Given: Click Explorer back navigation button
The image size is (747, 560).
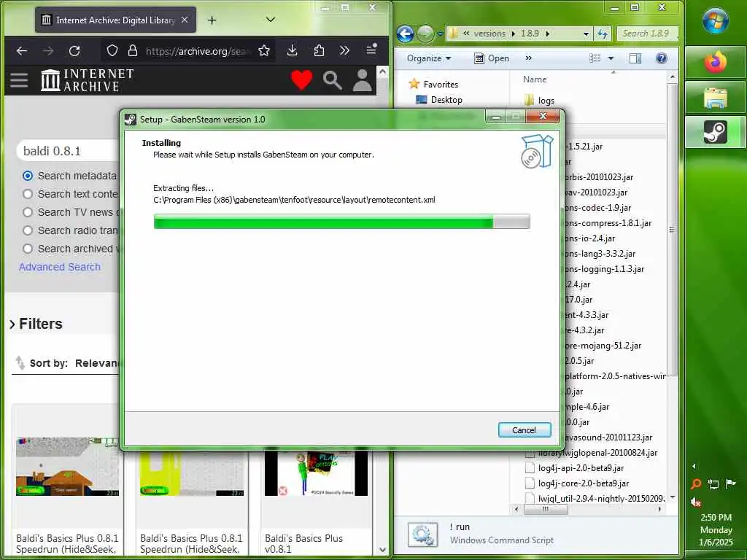Looking at the screenshot, I should click(405, 34).
